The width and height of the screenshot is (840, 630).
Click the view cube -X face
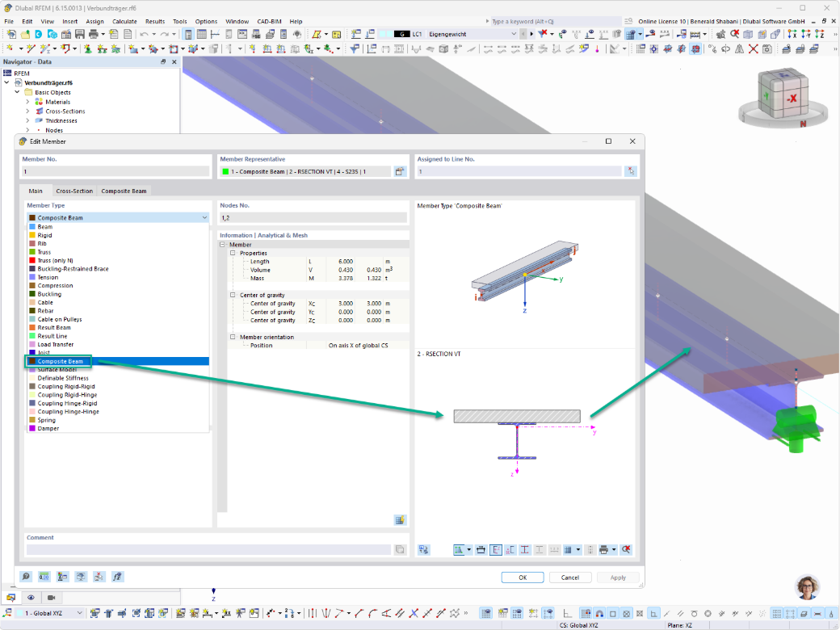tap(792, 98)
